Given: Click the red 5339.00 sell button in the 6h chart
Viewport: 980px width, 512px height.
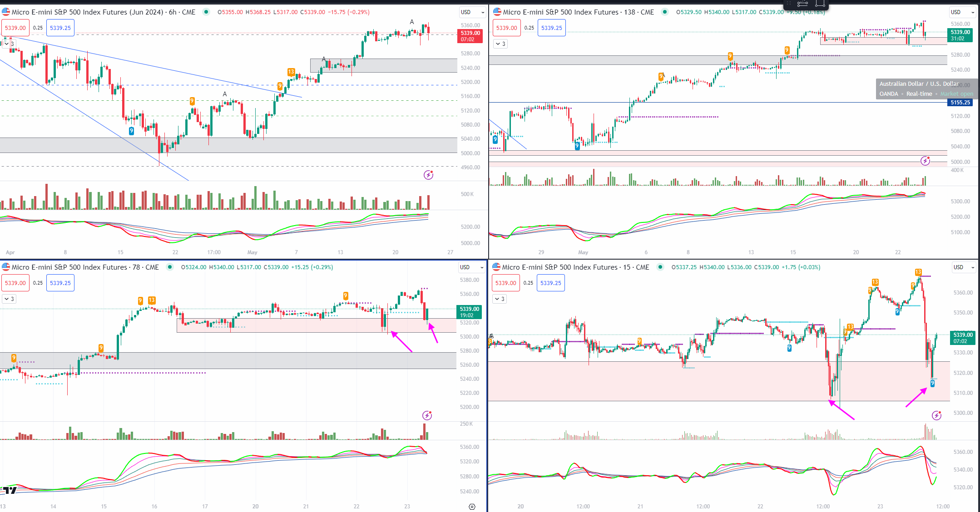Looking at the screenshot, I should coord(15,28).
